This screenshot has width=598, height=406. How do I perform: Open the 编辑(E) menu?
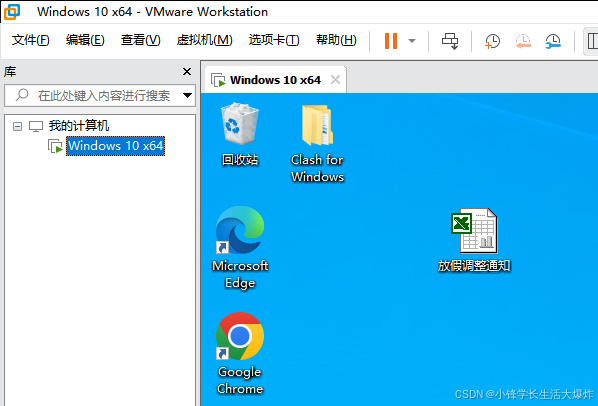(x=85, y=40)
